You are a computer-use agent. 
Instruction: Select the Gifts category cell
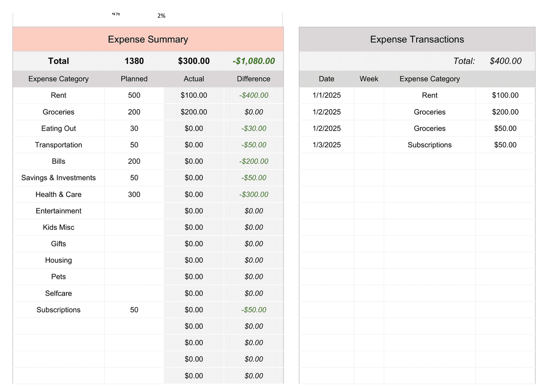pyautogui.click(x=59, y=244)
